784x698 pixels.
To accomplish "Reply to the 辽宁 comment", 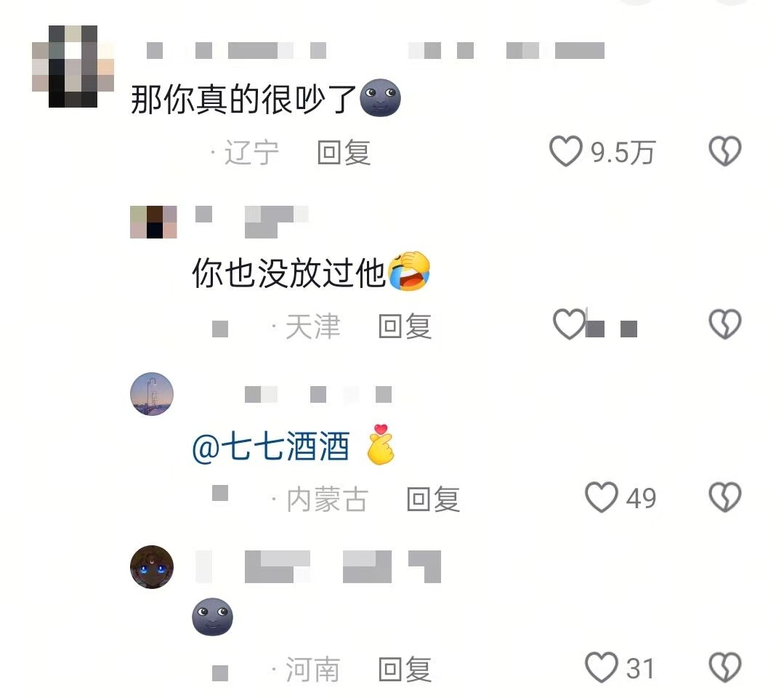I will coord(344,153).
